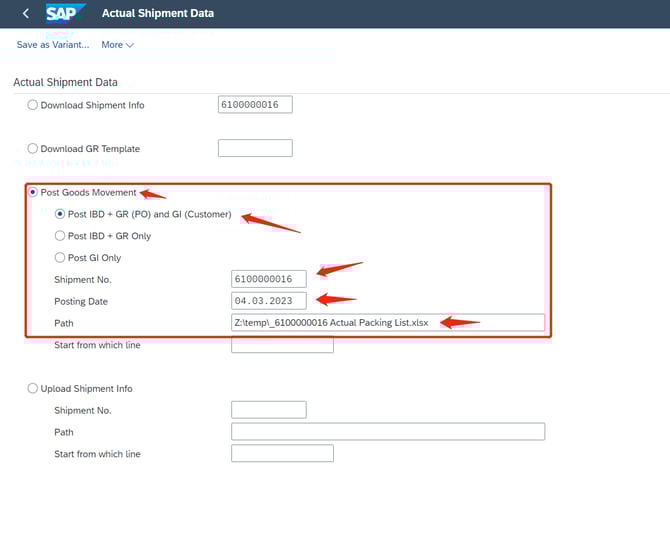Image resolution: width=670 pixels, height=559 pixels.
Task: Click the back arrow icon in header
Action: coord(25,14)
